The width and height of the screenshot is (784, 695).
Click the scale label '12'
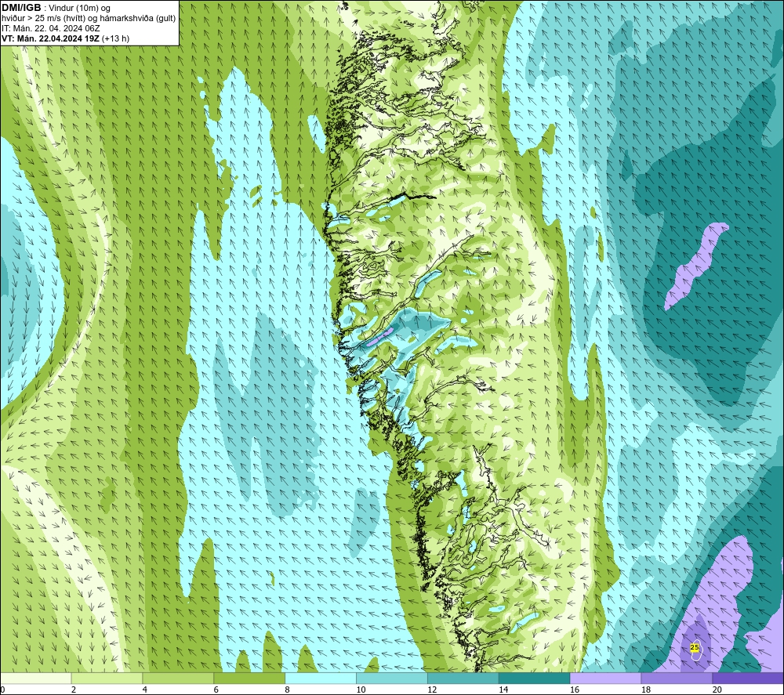[x=432, y=690]
